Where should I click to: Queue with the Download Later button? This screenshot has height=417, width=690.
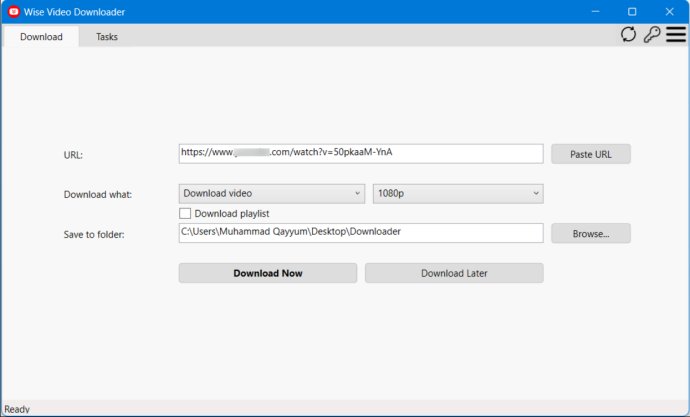pyautogui.click(x=454, y=273)
